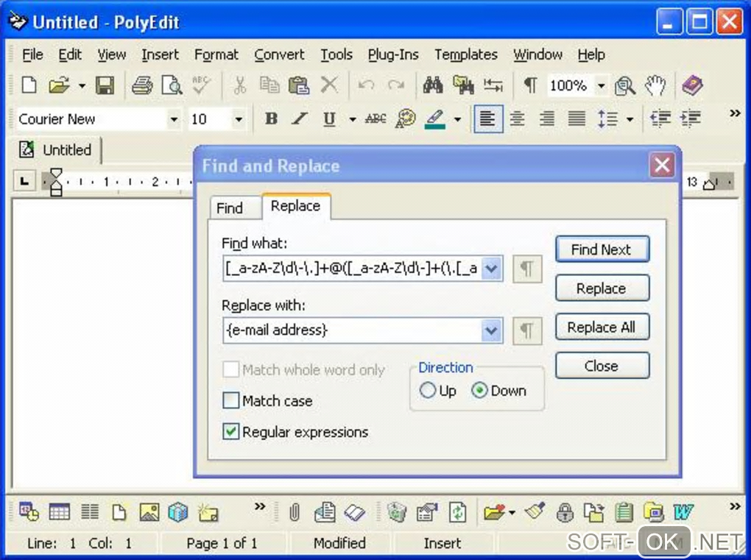Expand the Find what dropdown history
Image resolution: width=751 pixels, height=560 pixels.
coord(491,268)
